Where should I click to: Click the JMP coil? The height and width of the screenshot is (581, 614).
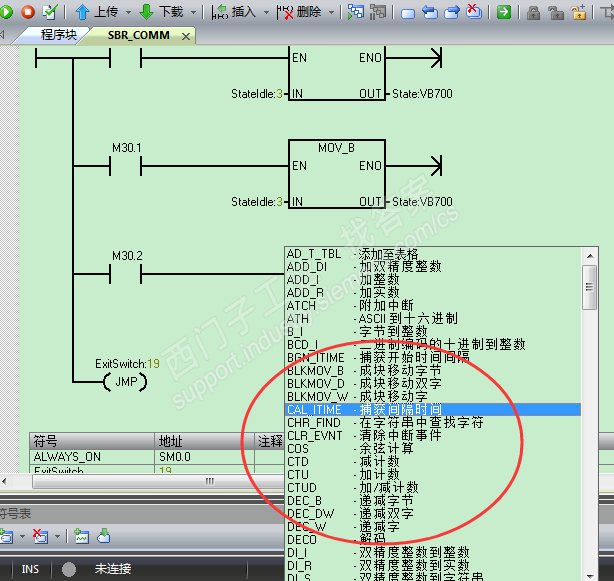tap(126, 382)
